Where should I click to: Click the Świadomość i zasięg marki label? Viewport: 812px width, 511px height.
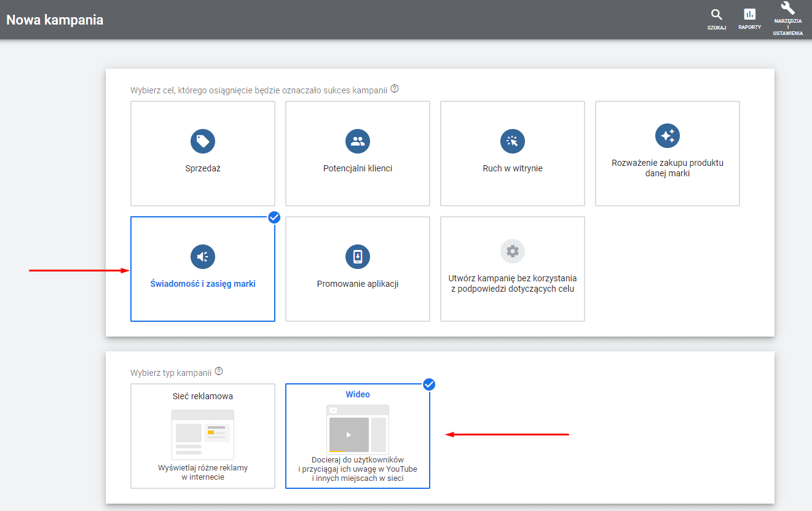203,284
